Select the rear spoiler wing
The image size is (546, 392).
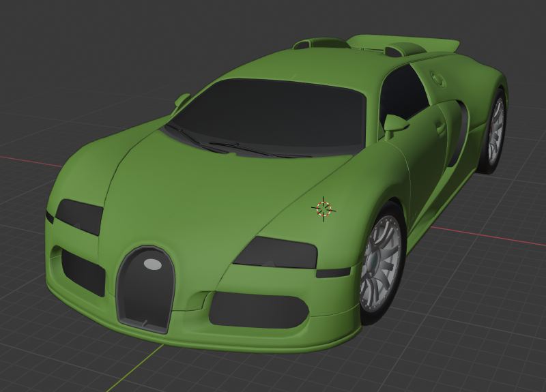[x=404, y=44]
